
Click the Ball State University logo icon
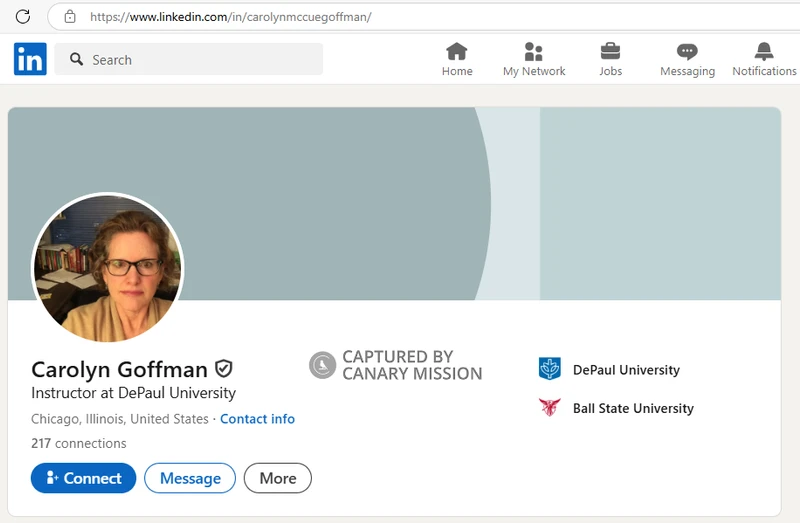[x=549, y=407]
